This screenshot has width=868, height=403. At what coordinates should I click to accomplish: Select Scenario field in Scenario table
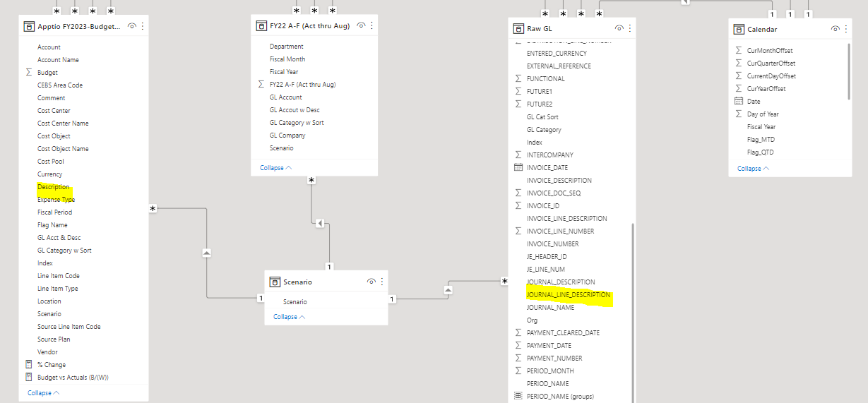[x=295, y=302]
